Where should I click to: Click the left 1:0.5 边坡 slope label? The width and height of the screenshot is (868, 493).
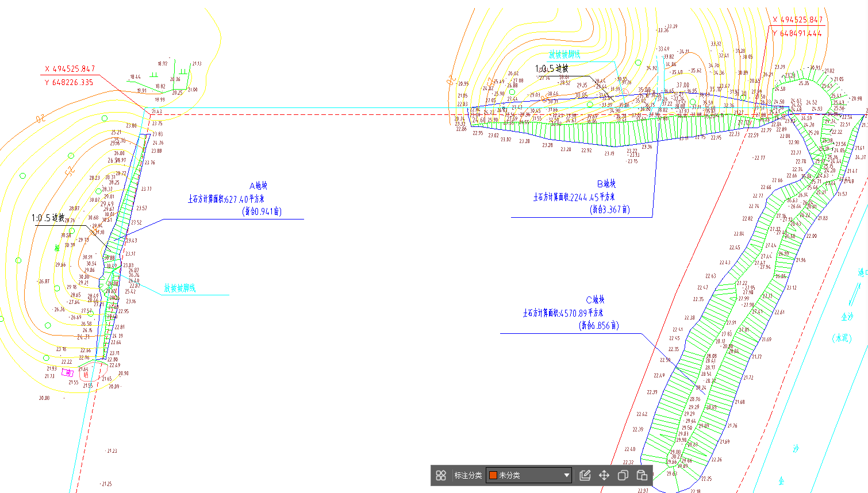click(48, 218)
